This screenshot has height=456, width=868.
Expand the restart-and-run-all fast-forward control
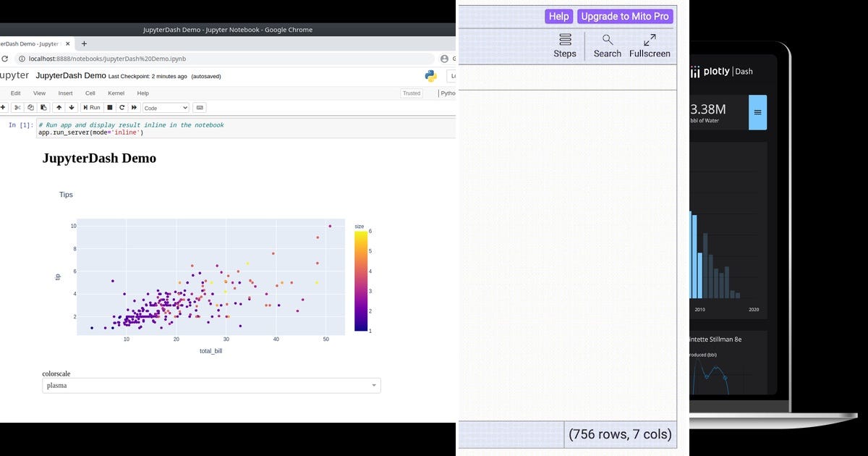133,107
